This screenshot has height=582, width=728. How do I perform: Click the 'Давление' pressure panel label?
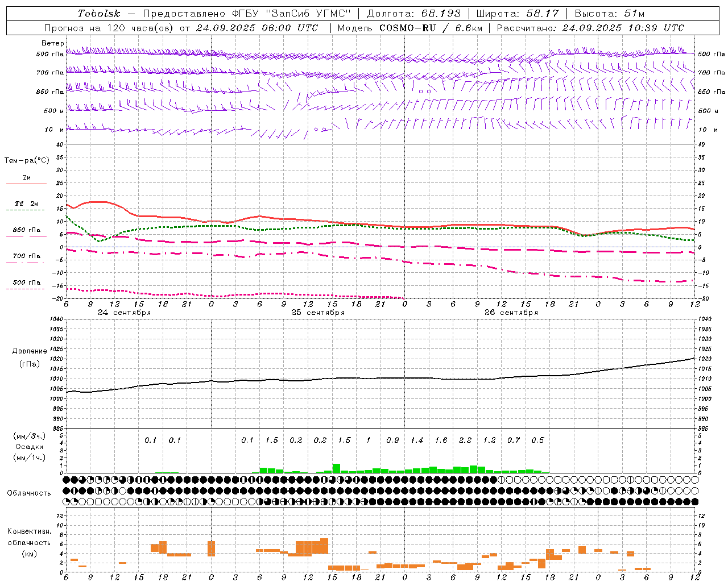tap(30, 351)
